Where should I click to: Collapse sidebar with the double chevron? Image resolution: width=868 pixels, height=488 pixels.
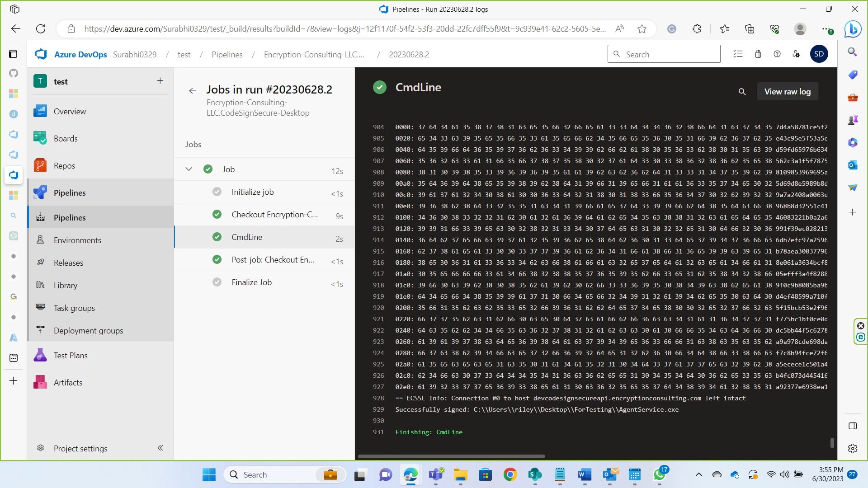pos(160,448)
